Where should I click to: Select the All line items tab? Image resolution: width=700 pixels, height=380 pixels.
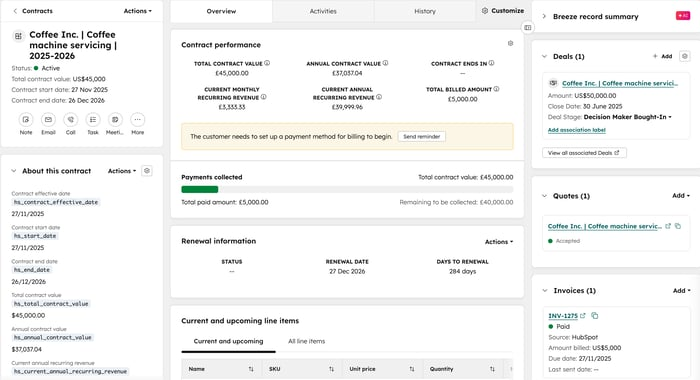(x=307, y=341)
